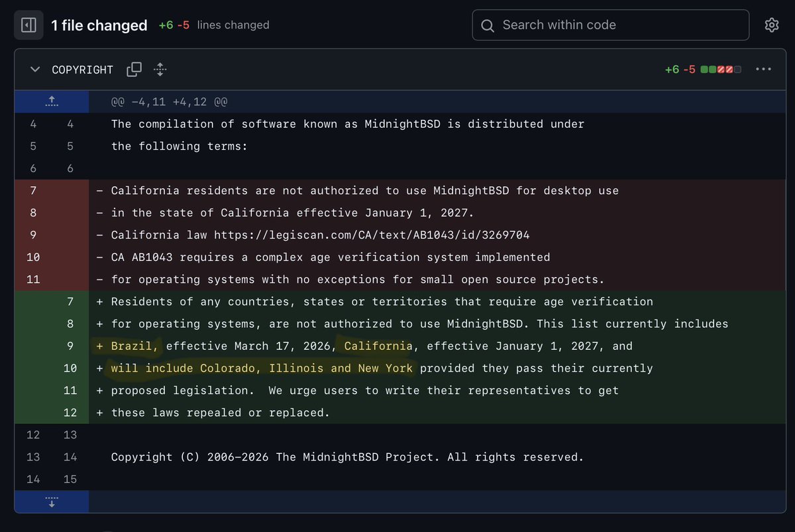
Task: Click the Search within code field
Action: [611, 25]
